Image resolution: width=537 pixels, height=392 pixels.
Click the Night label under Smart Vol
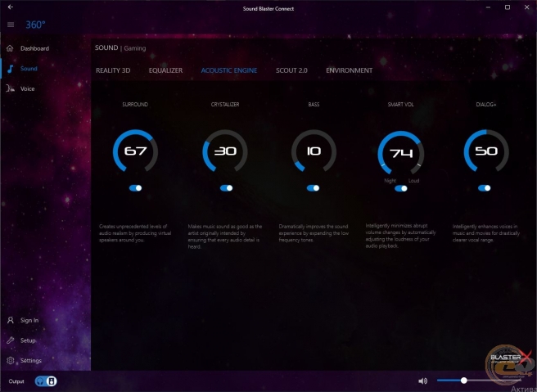coord(390,180)
